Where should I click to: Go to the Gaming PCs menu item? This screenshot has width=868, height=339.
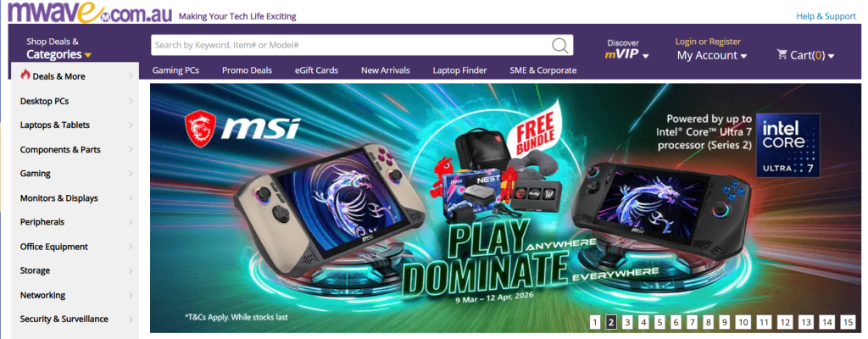pyautogui.click(x=175, y=70)
